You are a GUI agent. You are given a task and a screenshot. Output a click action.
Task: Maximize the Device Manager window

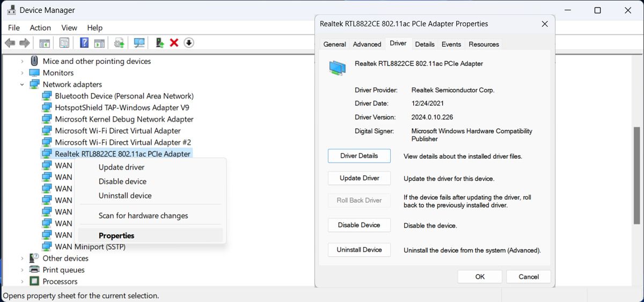(x=597, y=10)
